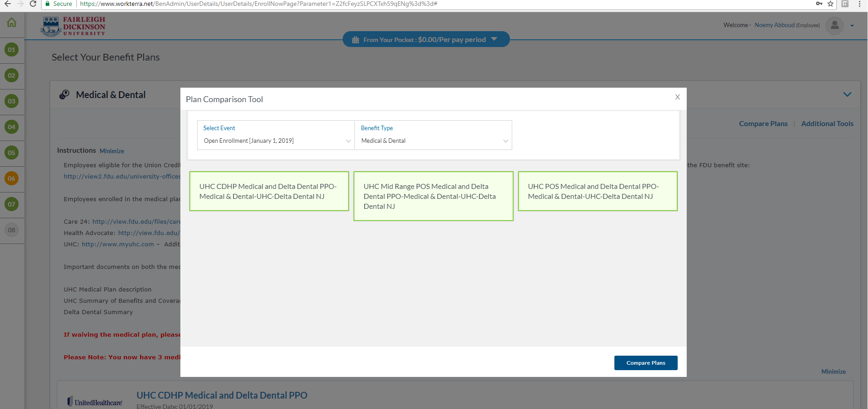Click the saved password key icon
The image size is (868, 409).
click(819, 4)
